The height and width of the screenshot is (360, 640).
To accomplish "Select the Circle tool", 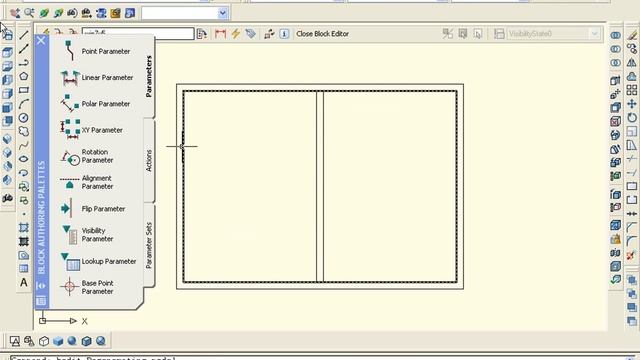I will pos(24,118).
